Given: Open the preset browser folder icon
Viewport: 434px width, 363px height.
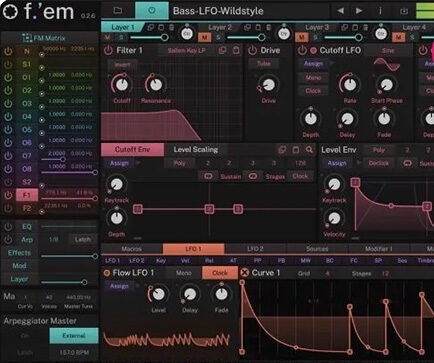Looking at the screenshot, I should click(118, 10).
